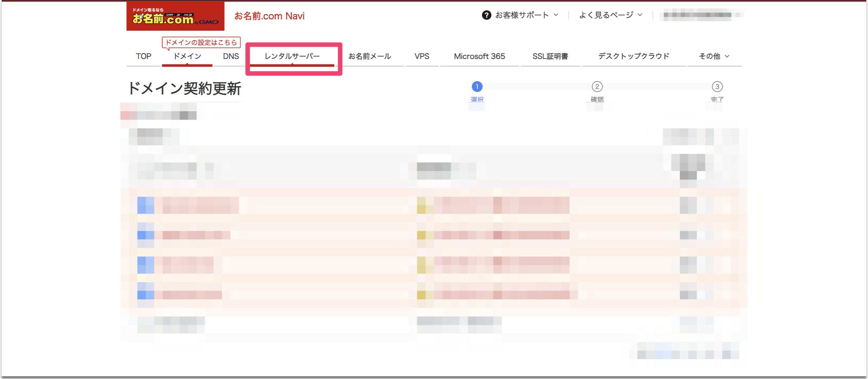
Task: Click the step progress bar between 選択 and 確認
Action: pos(537,86)
